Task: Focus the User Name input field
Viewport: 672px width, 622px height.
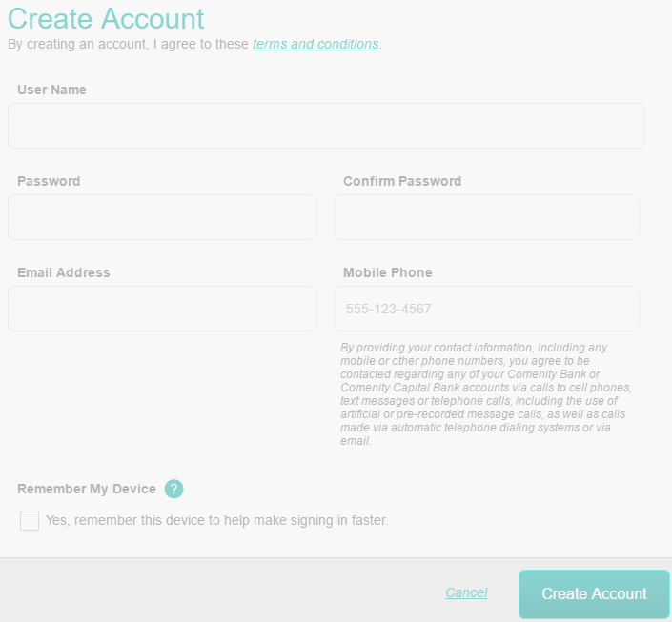Action: pos(326,126)
